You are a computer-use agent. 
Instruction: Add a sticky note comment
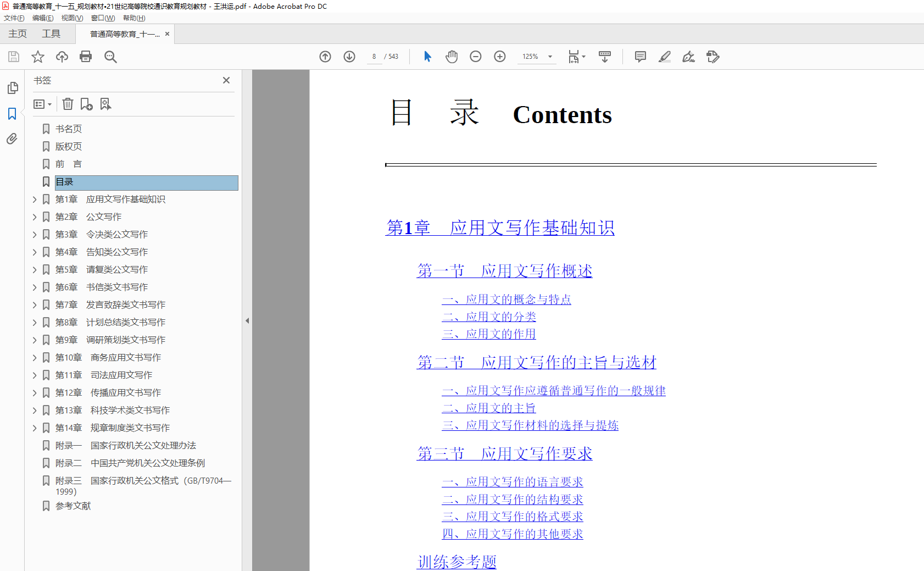639,57
